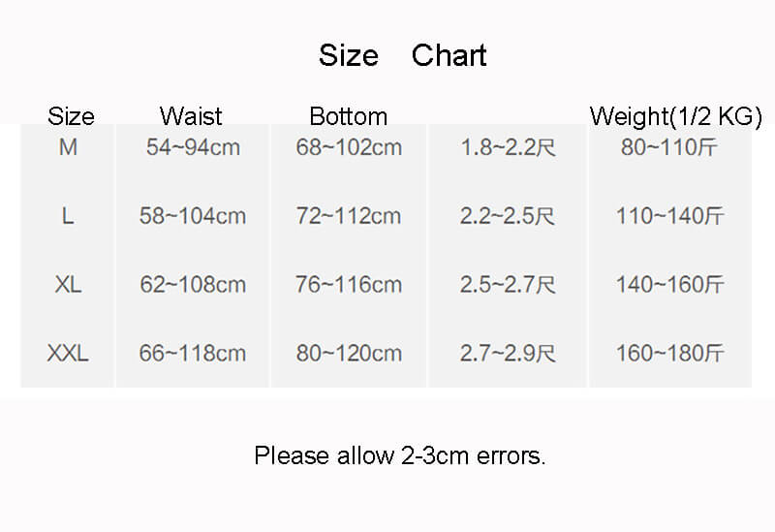
Task: Select the 2.5~2.7尺 cell
Action: tap(508, 285)
